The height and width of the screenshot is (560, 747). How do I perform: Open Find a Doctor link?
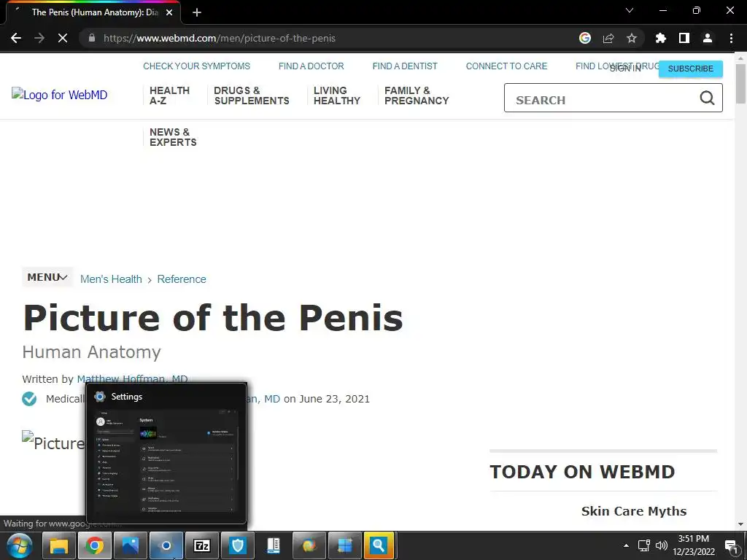click(x=311, y=66)
